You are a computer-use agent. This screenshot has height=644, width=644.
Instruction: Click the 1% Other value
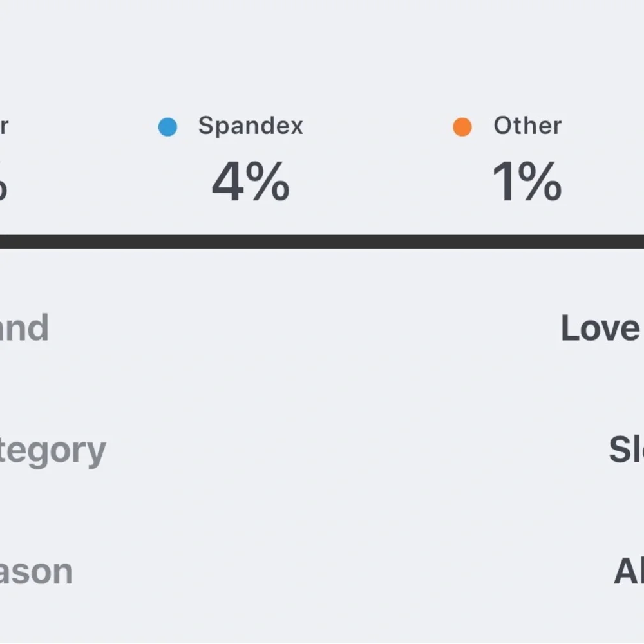(x=527, y=182)
